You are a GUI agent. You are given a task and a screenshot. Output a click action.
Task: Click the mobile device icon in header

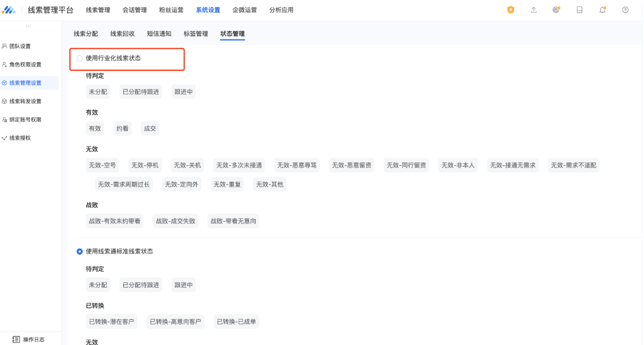point(579,10)
